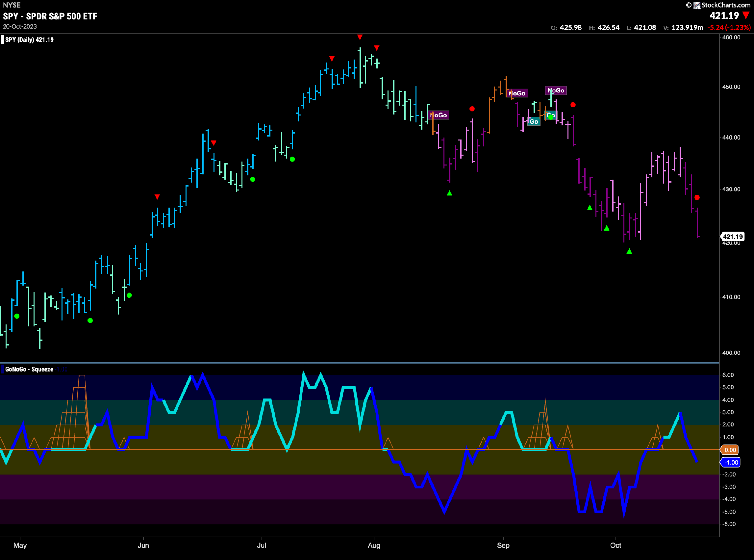The width and height of the screenshot is (754, 560).
Task: Click the teal Go label in September
Action: tap(534, 121)
